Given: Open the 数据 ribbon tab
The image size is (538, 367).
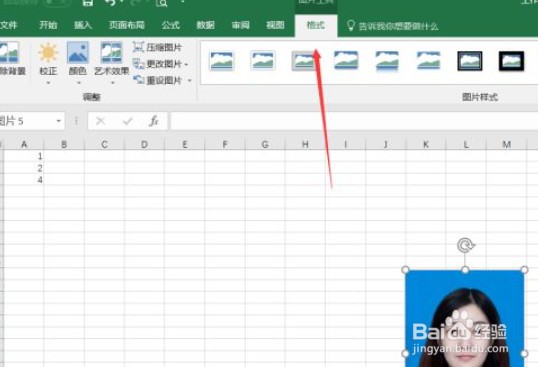Looking at the screenshot, I should pos(205,25).
